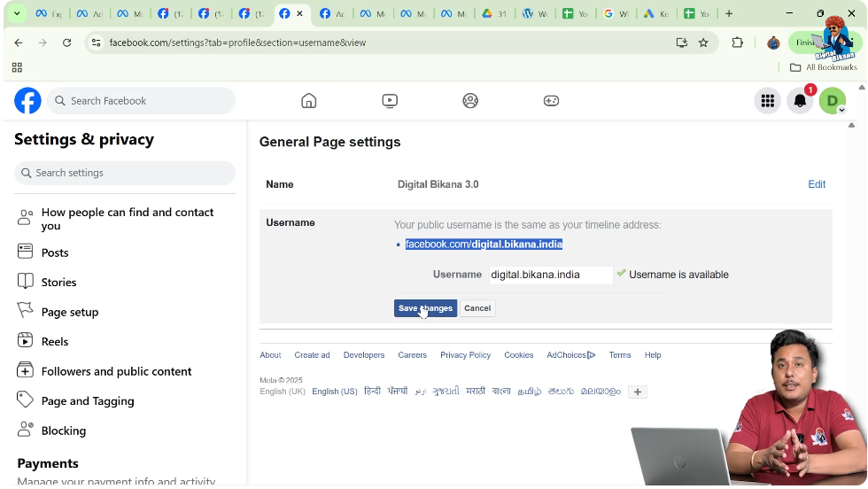Open the About footer link
This screenshot has width=868, height=489.
[x=271, y=355]
